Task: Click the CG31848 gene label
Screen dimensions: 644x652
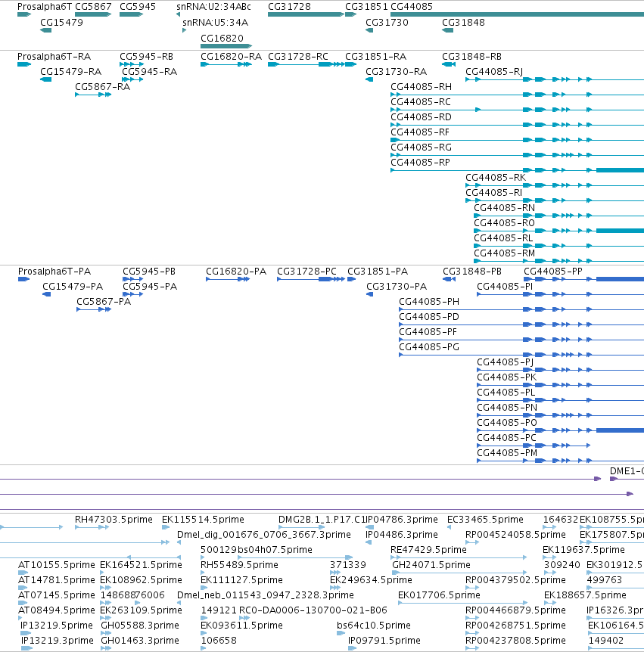Action: pos(463,23)
